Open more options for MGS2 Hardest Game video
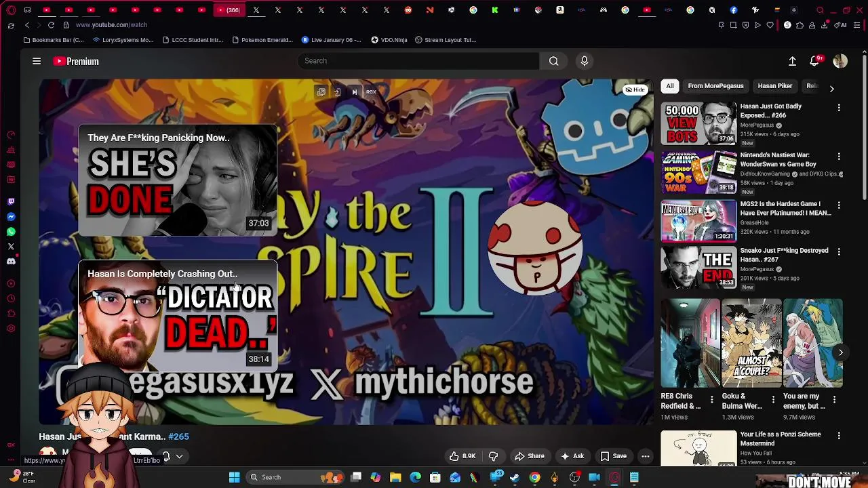Image resolution: width=868 pixels, height=488 pixels. (839, 205)
